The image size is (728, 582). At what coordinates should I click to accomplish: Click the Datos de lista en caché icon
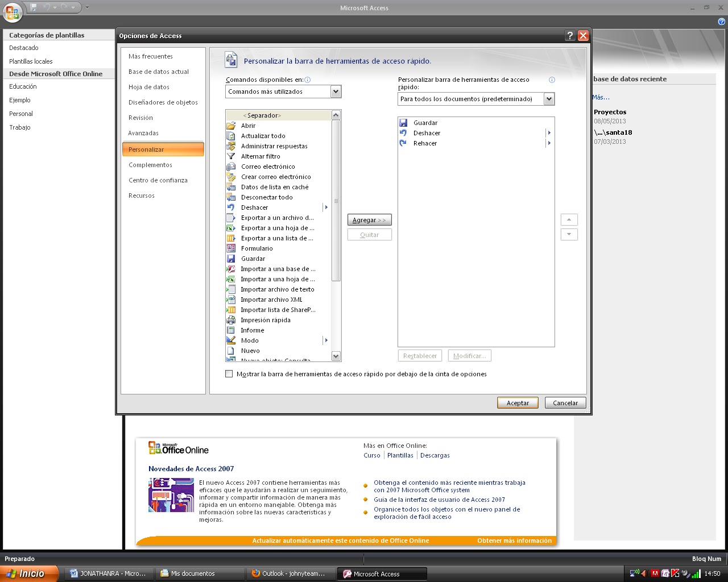coord(231,187)
